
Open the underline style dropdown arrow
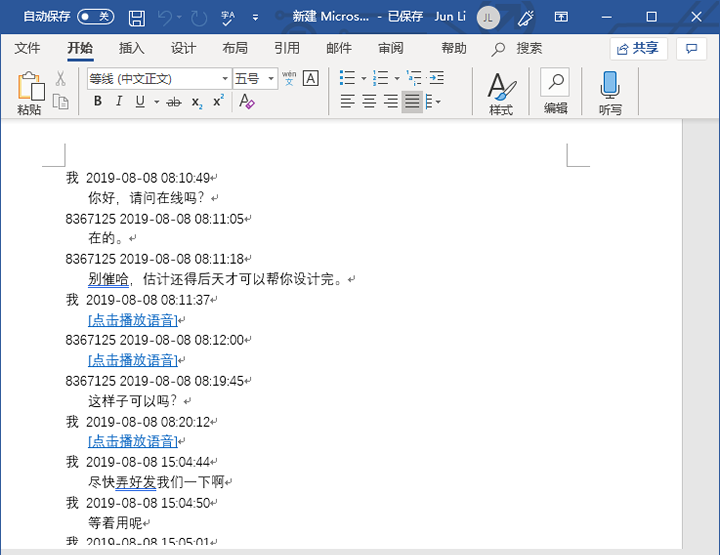pos(157,101)
